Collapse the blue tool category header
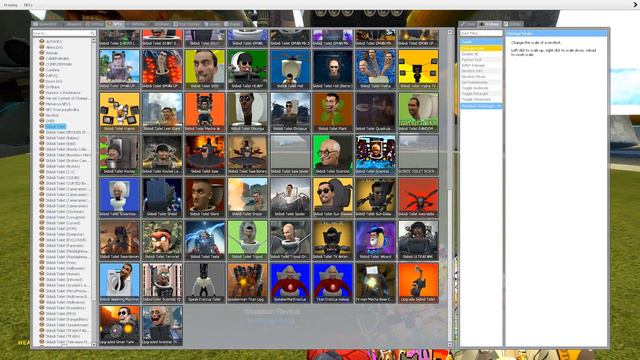Screen dimensions: 640x360 click(481, 42)
